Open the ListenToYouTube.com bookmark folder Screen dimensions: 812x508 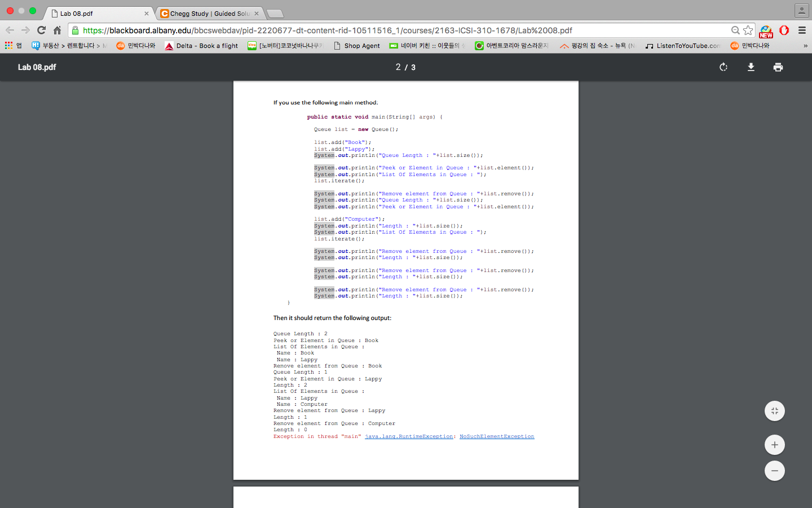coord(683,45)
